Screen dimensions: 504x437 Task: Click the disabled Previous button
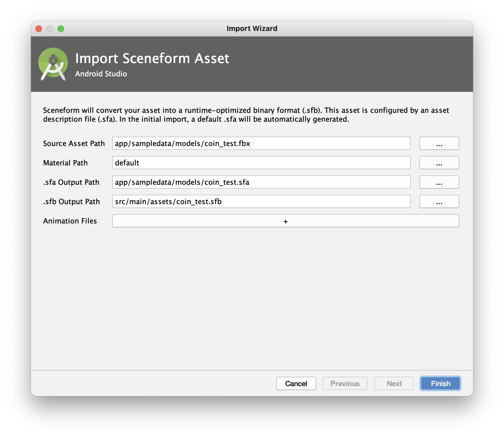[x=345, y=383]
